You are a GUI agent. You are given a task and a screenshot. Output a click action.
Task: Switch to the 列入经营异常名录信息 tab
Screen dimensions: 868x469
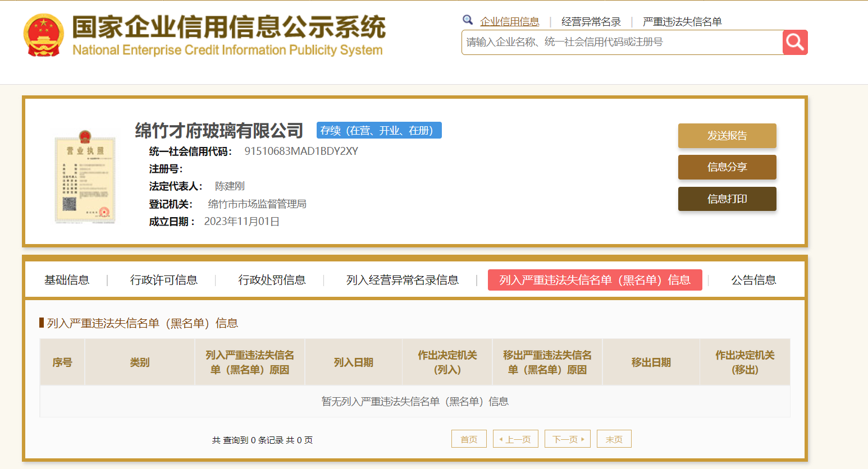[x=403, y=280]
